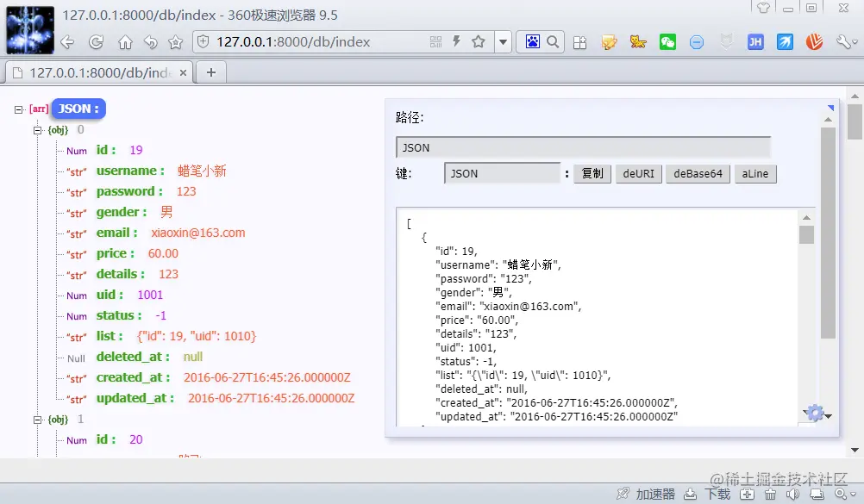The image size is (864, 504).
Task: Click the first-aid doctor icon in status bar
Action: (x=747, y=494)
